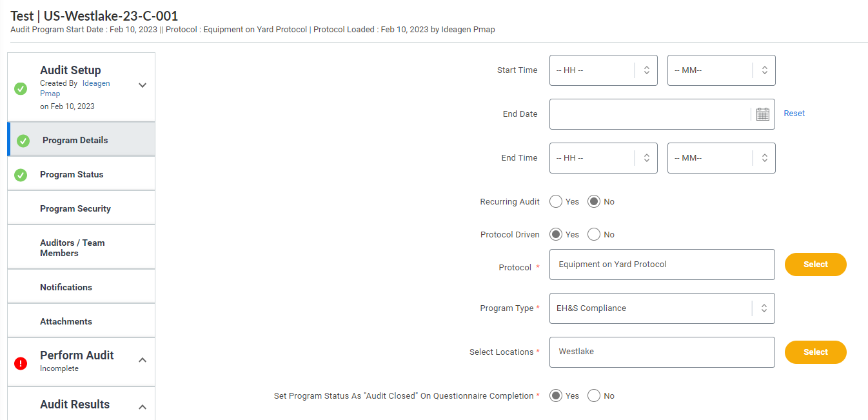Toggle the Perform Audit section chevron
Viewport: 868px width, 420px height.
(143, 360)
